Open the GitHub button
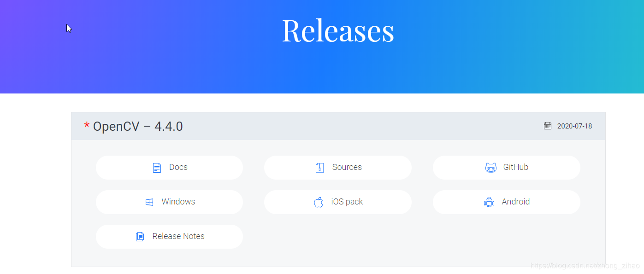The height and width of the screenshot is (274, 644). pyautogui.click(x=507, y=168)
